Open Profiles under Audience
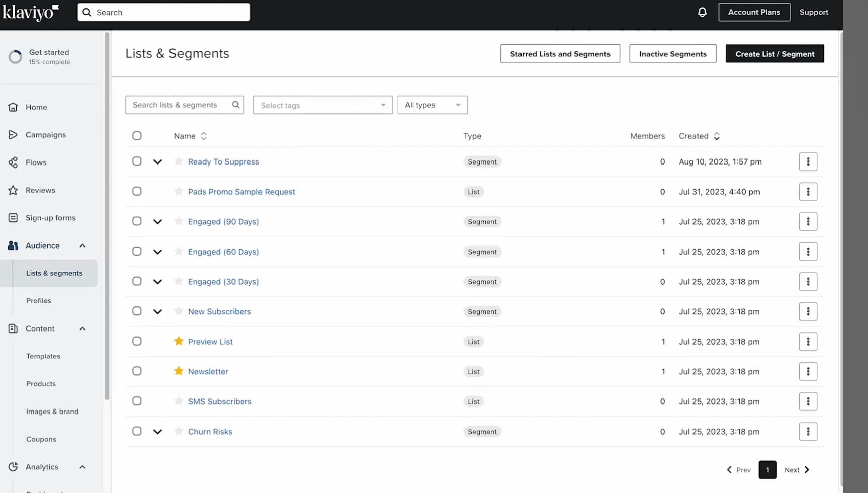868x493 pixels. pyautogui.click(x=39, y=301)
